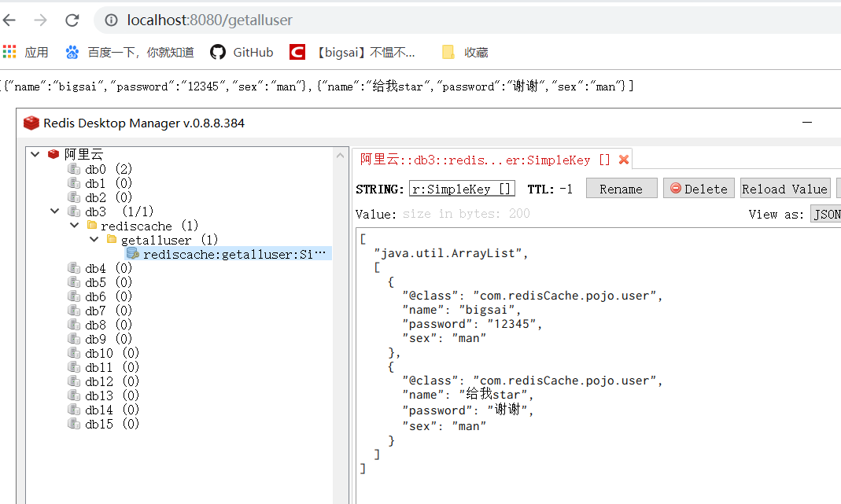Select the db3 (1/1) label

pos(119,212)
